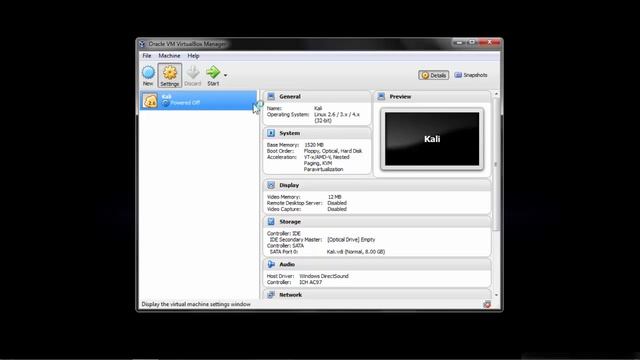640x360 pixels.
Task: Click the details pane scroll down arrow
Action: [496, 295]
